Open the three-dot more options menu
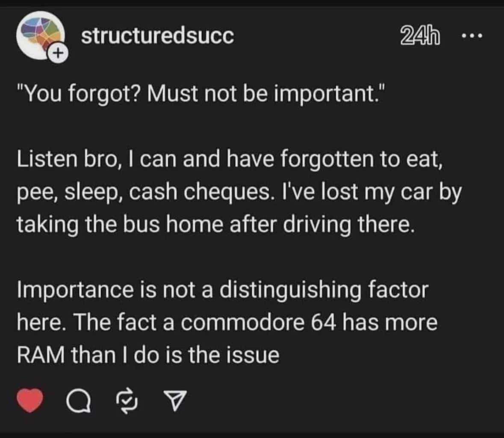The height and width of the screenshot is (438, 504). pyautogui.click(x=472, y=36)
